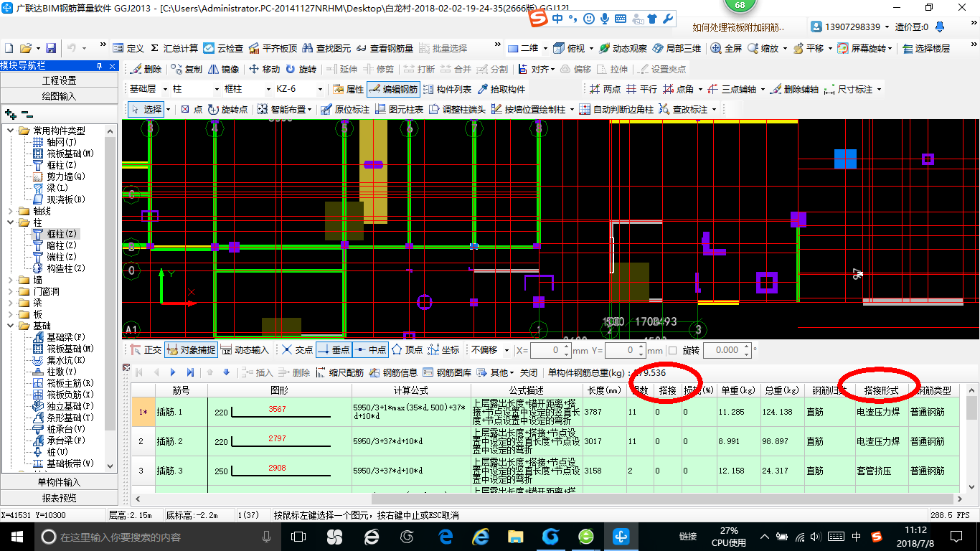
Task: Click 两点 two-point auxiliary axis
Action: click(x=605, y=89)
